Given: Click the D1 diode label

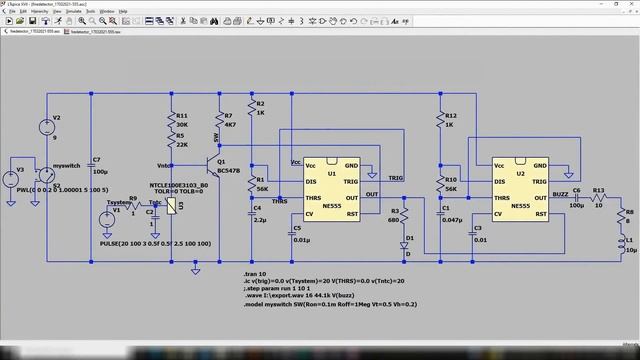Looking at the screenshot, I should coord(410,238).
